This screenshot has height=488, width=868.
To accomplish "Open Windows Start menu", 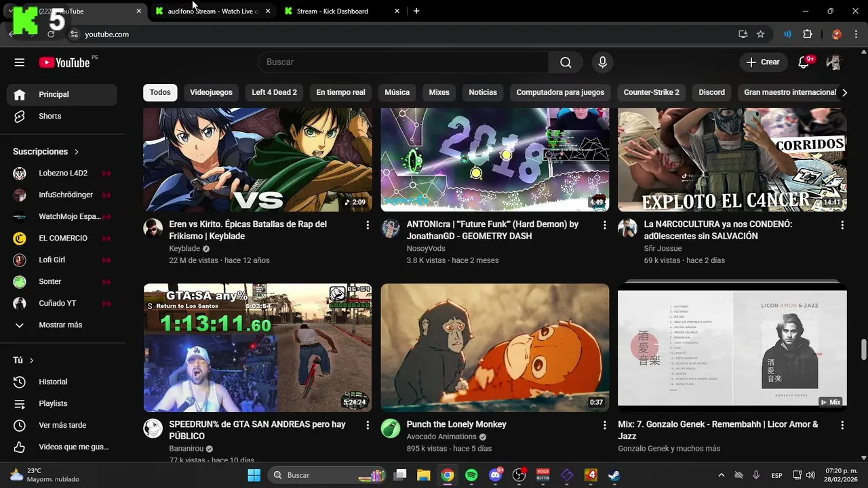I will coord(254,475).
